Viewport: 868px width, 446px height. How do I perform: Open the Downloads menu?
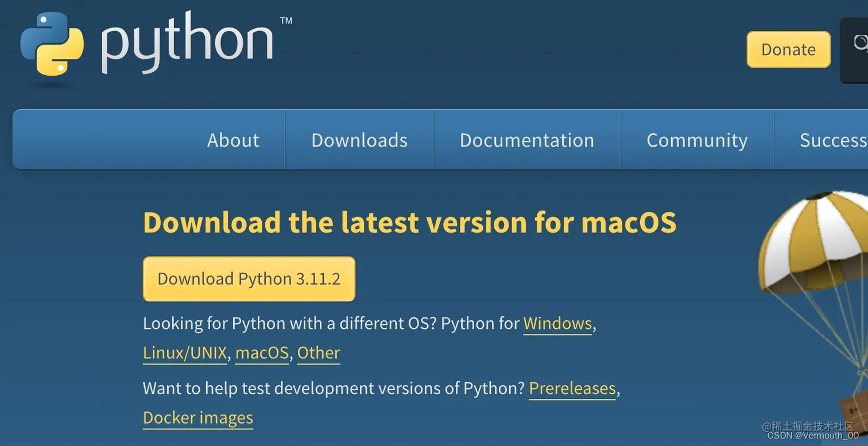359,140
